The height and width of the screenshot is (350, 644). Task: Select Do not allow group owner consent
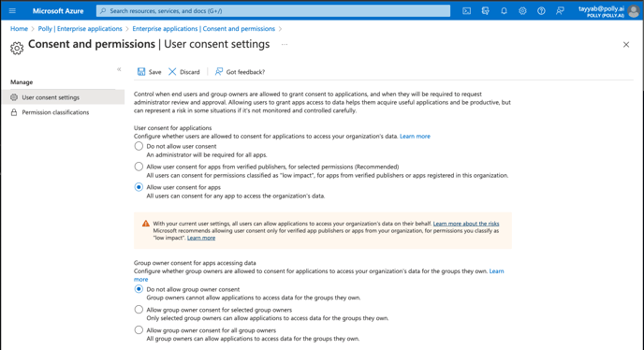(x=139, y=289)
